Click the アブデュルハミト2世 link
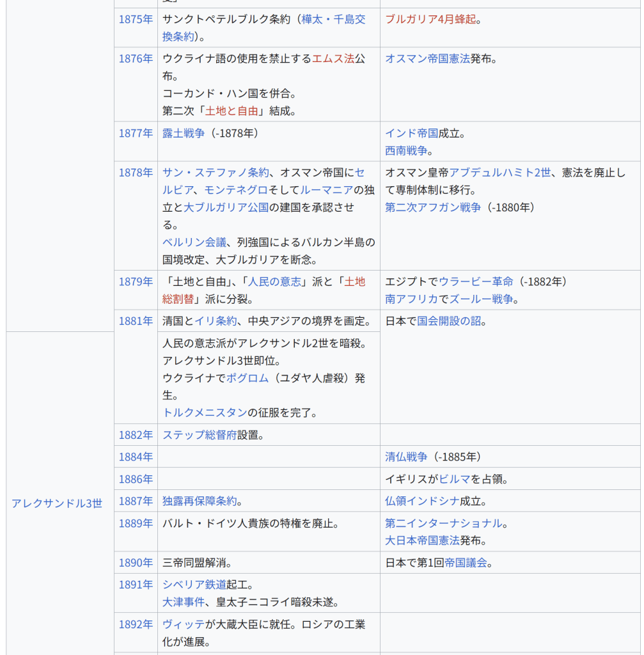 (x=499, y=173)
